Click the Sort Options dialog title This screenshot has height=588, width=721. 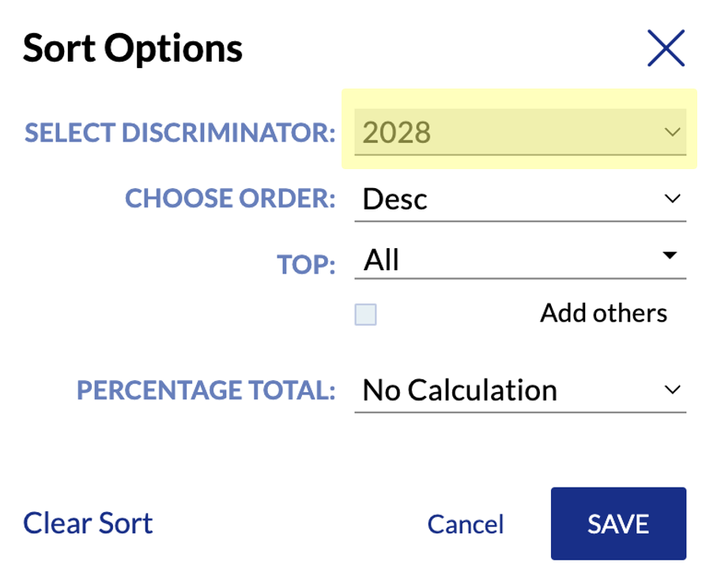tap(133, 49)
